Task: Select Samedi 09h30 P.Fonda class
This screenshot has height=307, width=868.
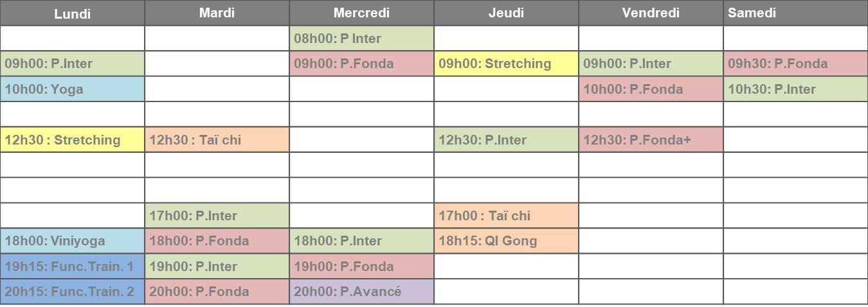Action: [796, 64]
